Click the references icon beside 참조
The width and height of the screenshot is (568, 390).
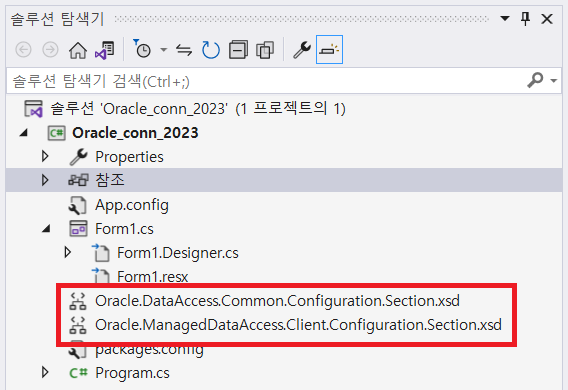tap(78, 180)
